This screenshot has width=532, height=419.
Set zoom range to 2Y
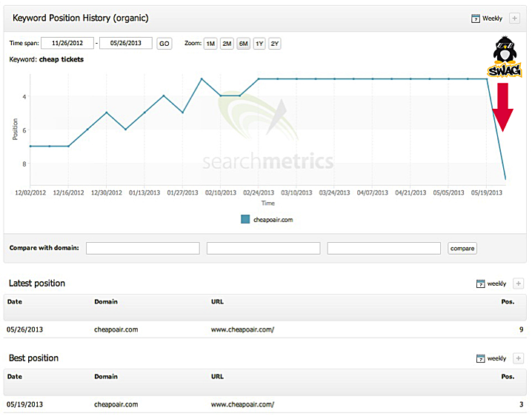tap(274, 44)
